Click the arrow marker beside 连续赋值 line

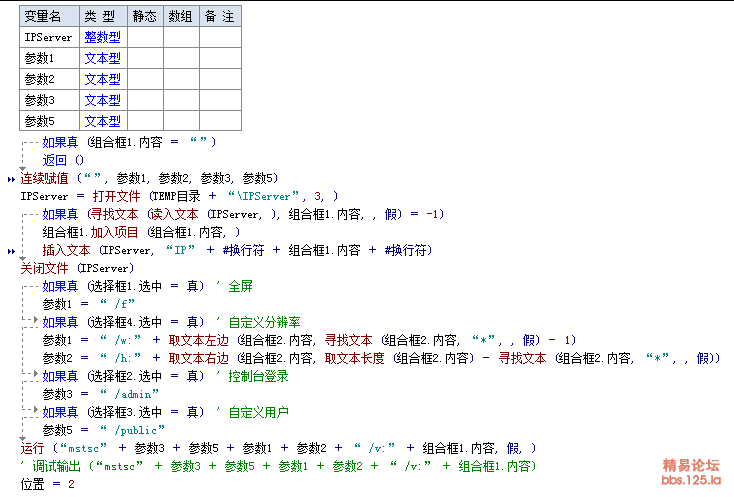click(11, 179)
